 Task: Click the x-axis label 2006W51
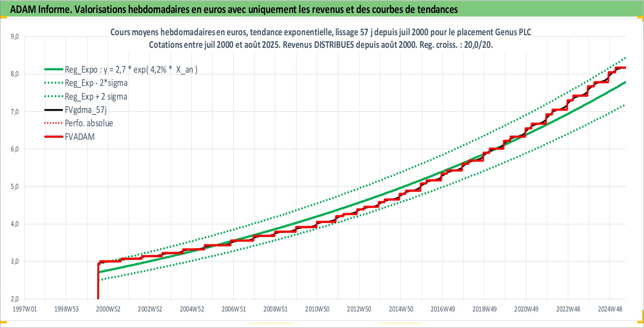pos(233,309)
